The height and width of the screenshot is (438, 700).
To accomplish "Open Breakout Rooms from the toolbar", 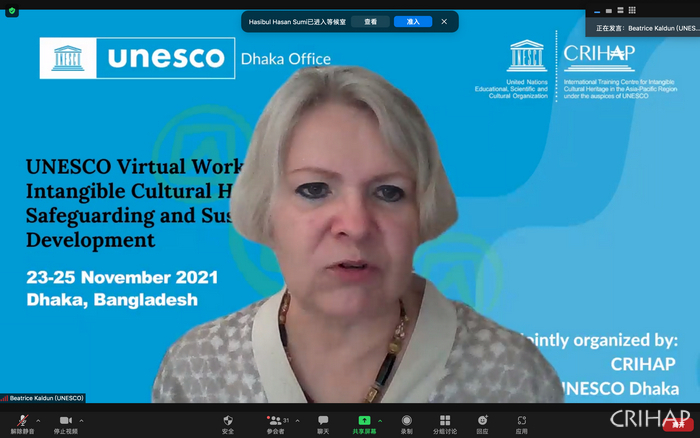I will (445, 422).
